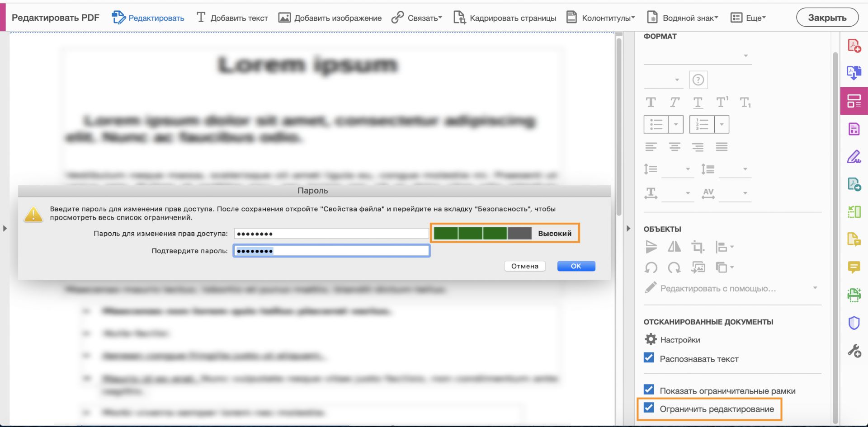Open Настройки for scanned documents
Viewport: 868px width, 427px height.
pyautogui.click(x=672, y=339)
